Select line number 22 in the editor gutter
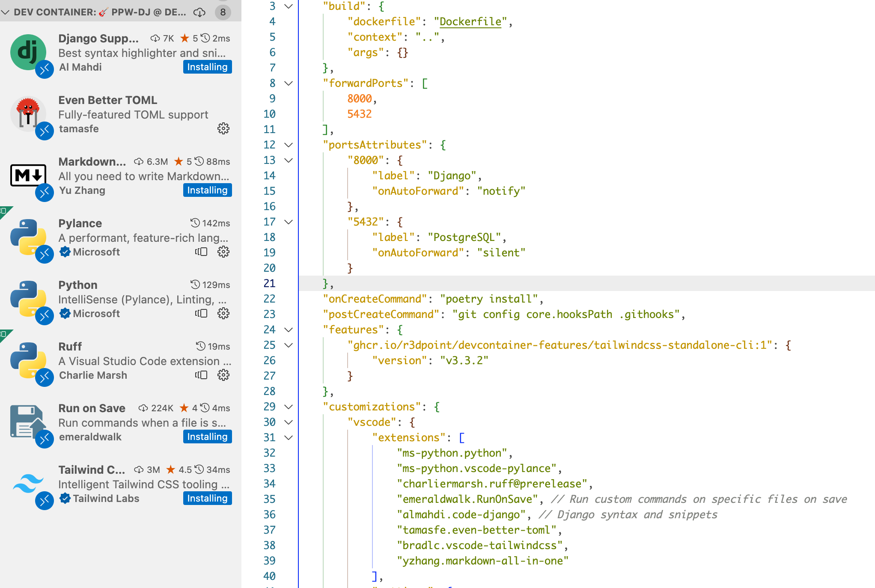Viewport: 875px width, 588px height. (x=270, y=299)
